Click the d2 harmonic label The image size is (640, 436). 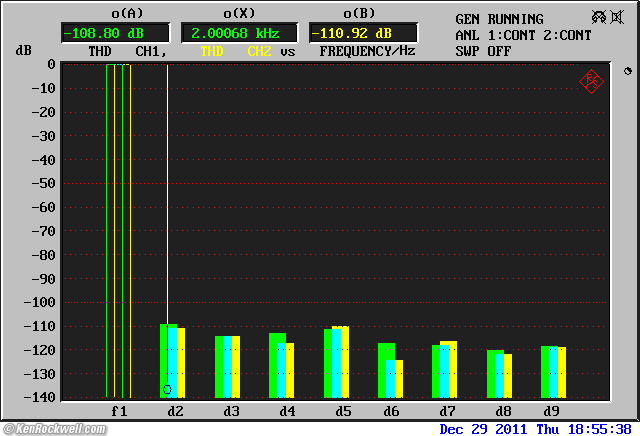click(176, 411)
